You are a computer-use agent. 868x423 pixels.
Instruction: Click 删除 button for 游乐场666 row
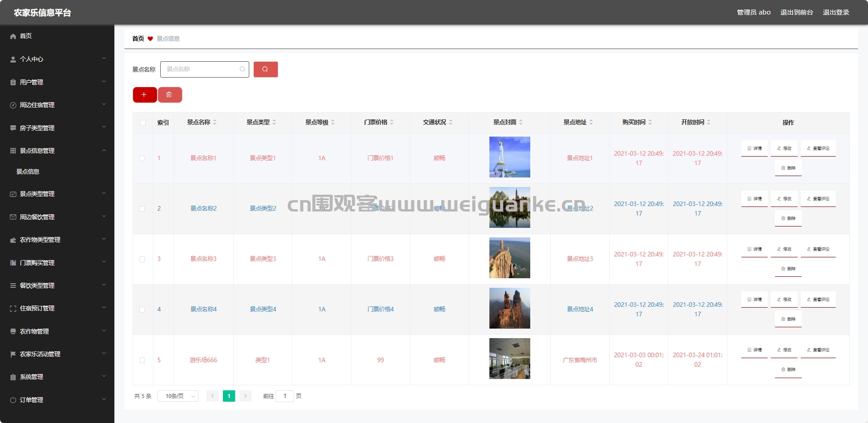click(x=789, y=369)
